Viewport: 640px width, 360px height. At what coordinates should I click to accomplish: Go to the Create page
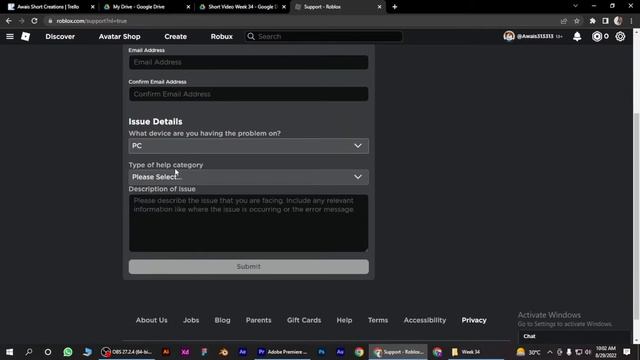tap(176, 36)
